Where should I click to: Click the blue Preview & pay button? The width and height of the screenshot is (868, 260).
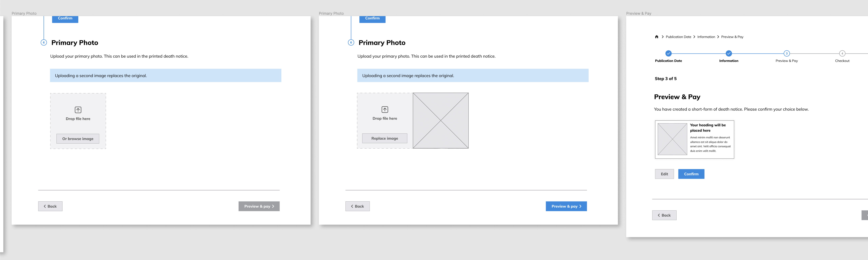click(566, 206)
